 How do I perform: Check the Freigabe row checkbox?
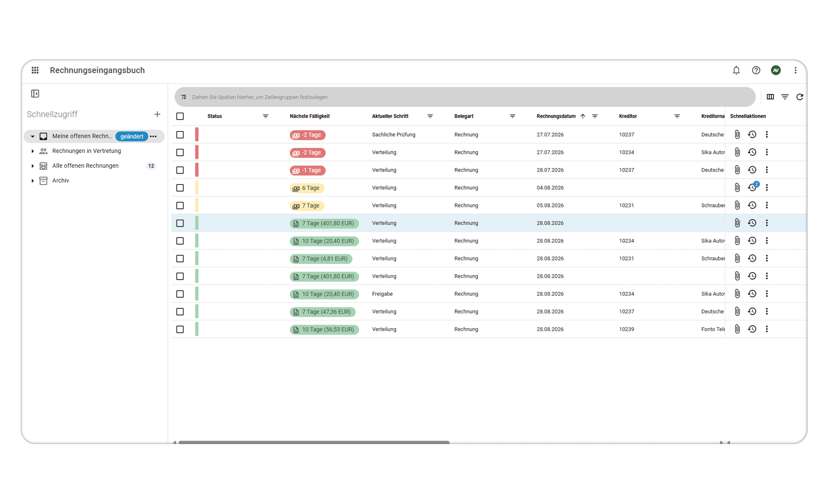tap(180, 294)
